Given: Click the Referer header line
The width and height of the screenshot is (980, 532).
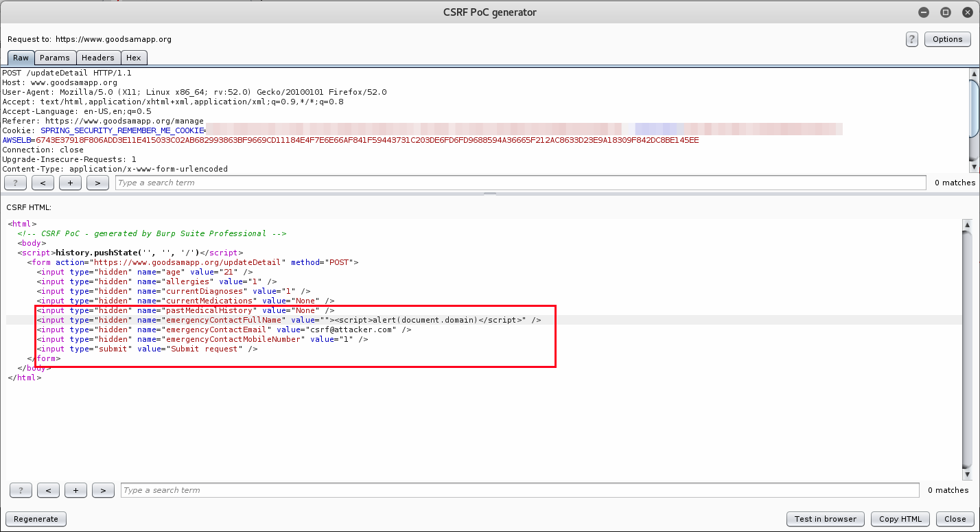Looking at the screenshot, I should pyautogui.click(x=103, y=121).
